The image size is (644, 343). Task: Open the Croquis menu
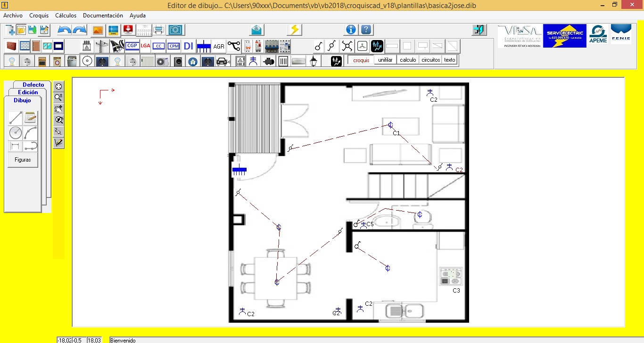pyautogui.click(x=39, y=16)
